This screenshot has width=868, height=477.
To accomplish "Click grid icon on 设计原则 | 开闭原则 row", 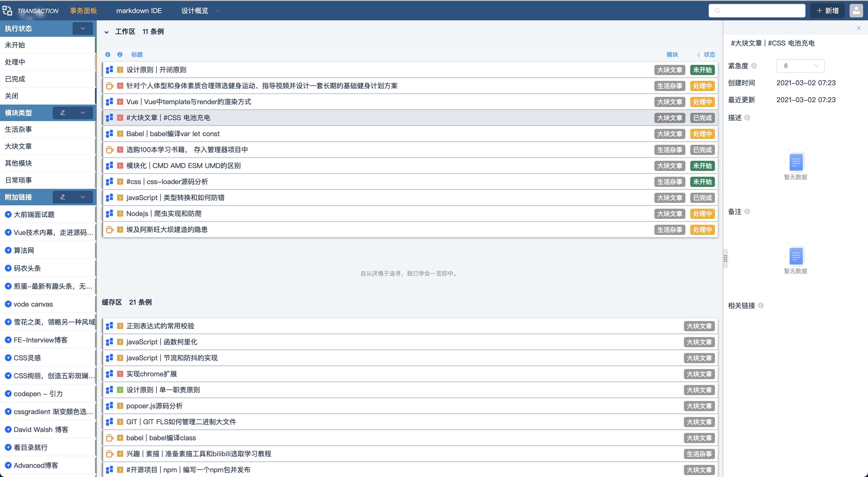I will [x=109, y=70].
